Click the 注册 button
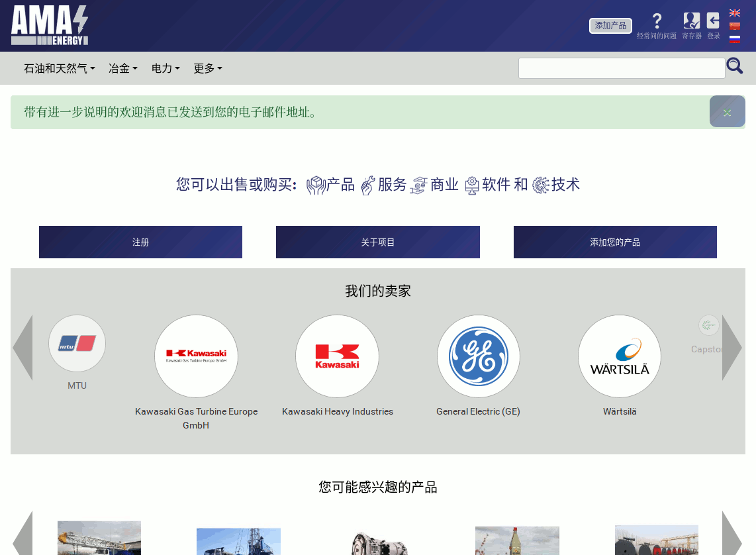756x555 pixels. pos(140,242)
